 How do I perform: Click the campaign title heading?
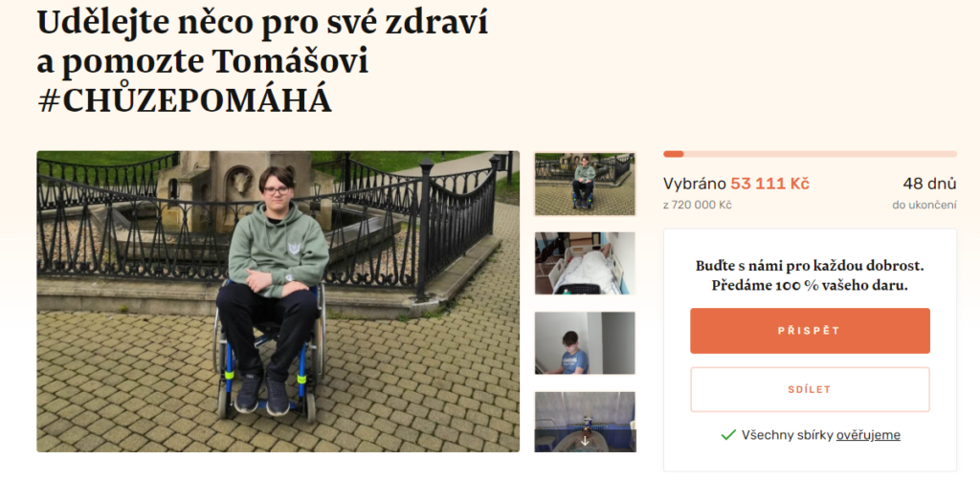(x=262, y=61)
